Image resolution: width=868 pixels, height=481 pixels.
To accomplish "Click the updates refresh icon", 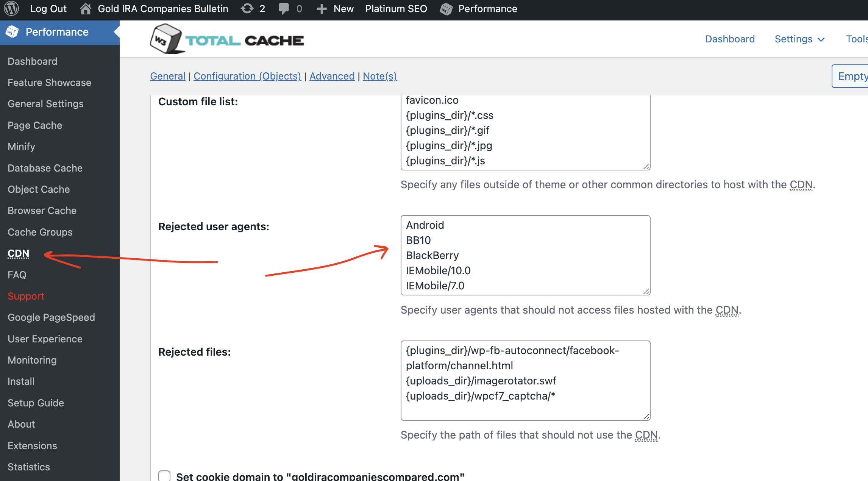I will (x=247, y=8).
